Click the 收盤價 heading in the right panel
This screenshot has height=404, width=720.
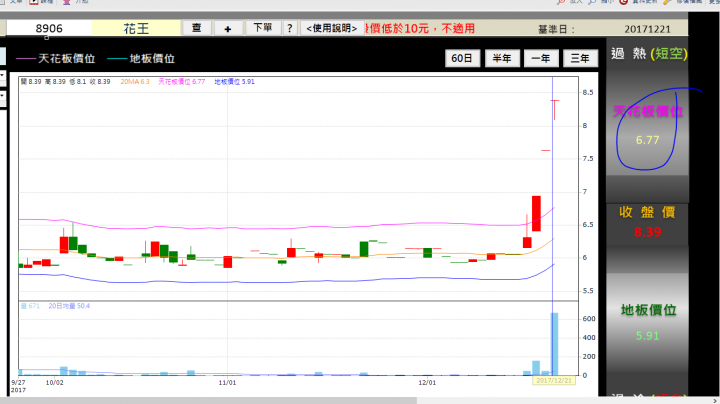point(647,212)
